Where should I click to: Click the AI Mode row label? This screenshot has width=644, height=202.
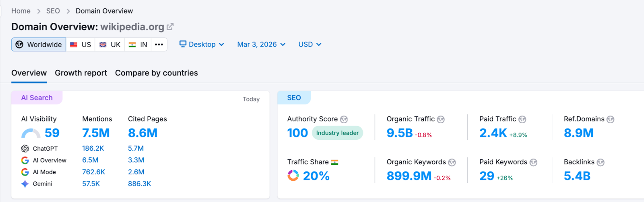tap(44, 172)
